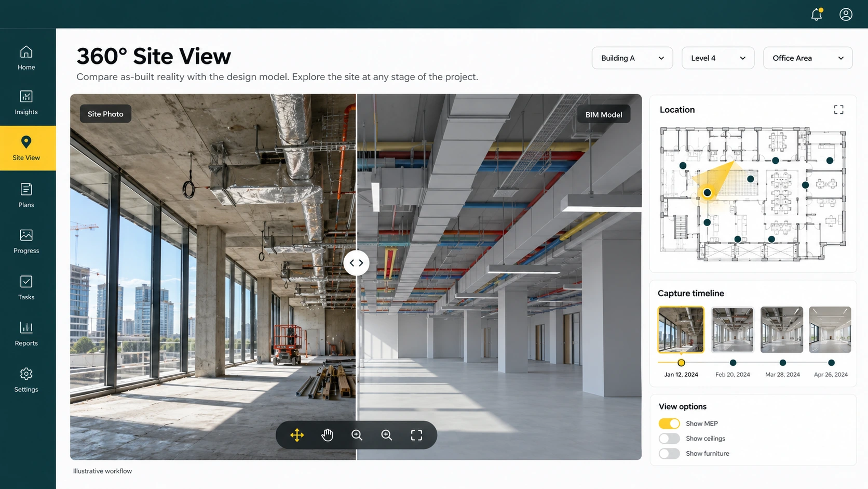Open the Progress section

tap(26, 242)
